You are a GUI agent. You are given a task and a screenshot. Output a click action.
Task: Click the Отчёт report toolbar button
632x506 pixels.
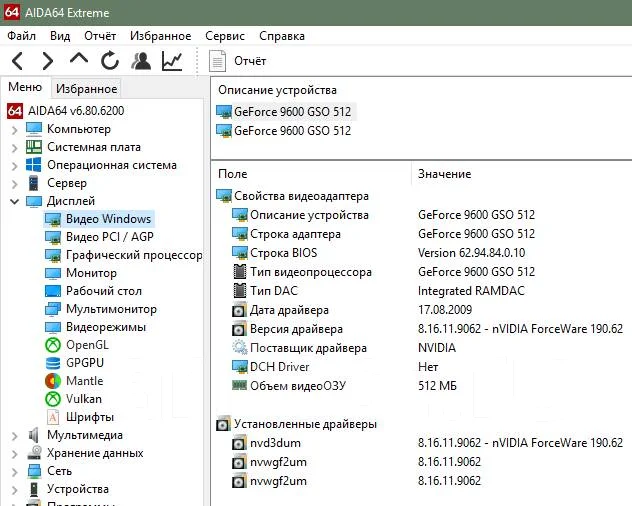coord(237,61)
